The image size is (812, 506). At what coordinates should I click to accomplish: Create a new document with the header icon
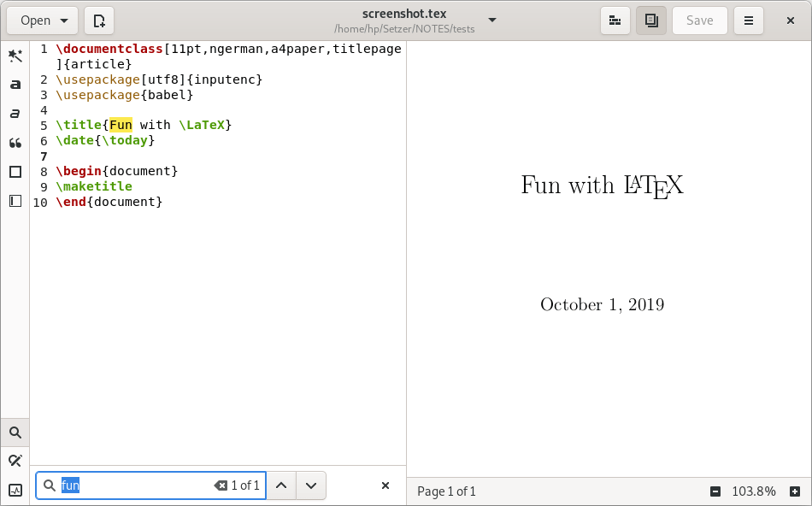(x=99, y=21)
